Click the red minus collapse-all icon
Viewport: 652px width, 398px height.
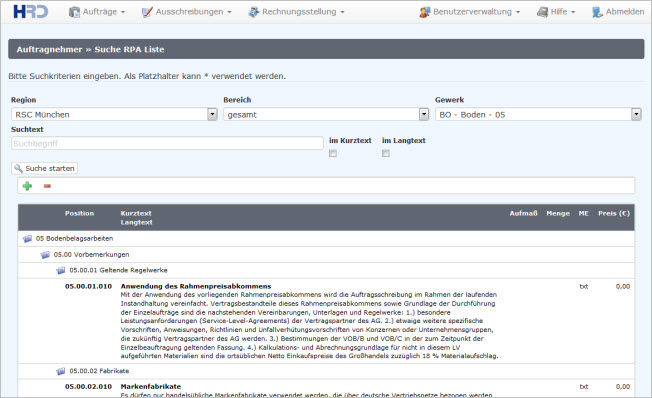coord(47,186)
